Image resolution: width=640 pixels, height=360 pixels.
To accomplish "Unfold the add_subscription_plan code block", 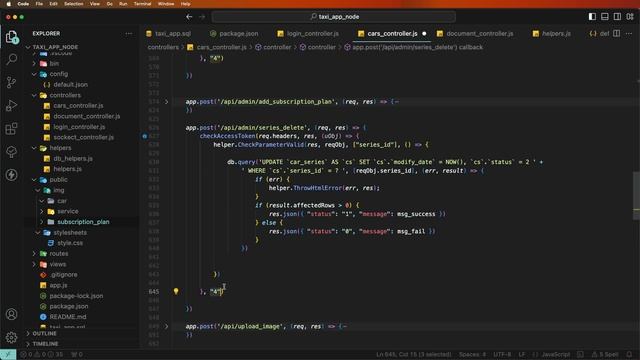I will click(x=167, y=101).
